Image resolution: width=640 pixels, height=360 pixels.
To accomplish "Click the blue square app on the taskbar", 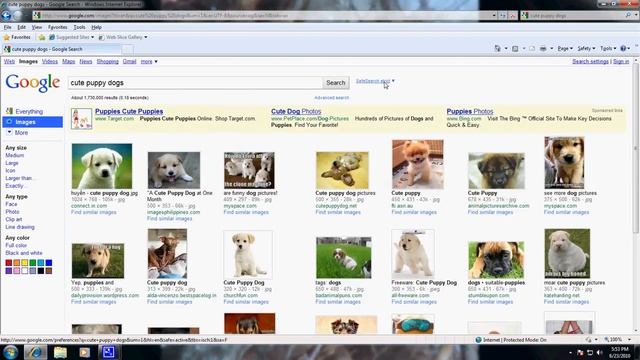I will click(108, 352).
